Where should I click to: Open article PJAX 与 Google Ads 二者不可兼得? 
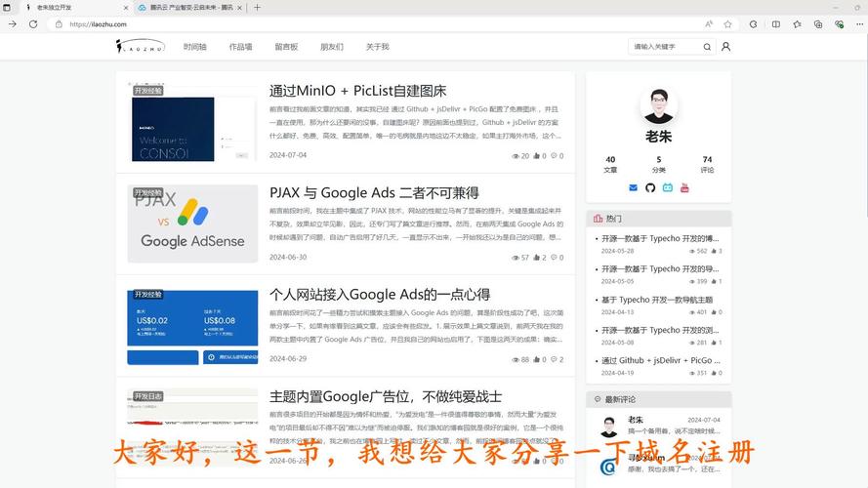374,192
